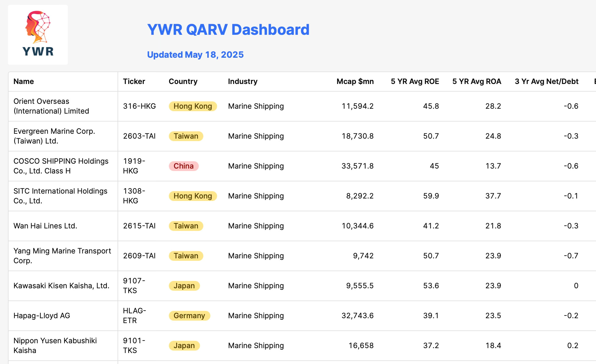Viewport: 596px width, 364px height.
Task: Click ROA value 13.7
Action: pyautogui.click(x=493, y=166)
